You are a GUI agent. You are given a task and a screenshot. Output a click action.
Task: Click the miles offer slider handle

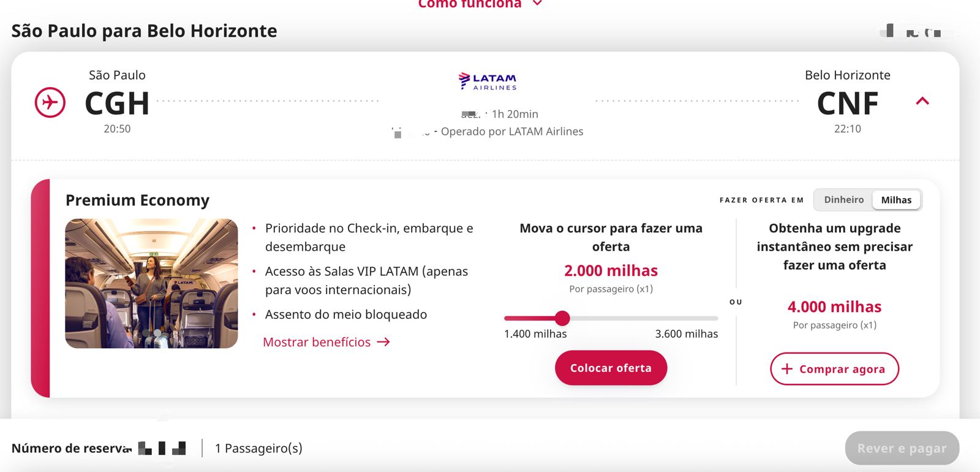(562, 318)
